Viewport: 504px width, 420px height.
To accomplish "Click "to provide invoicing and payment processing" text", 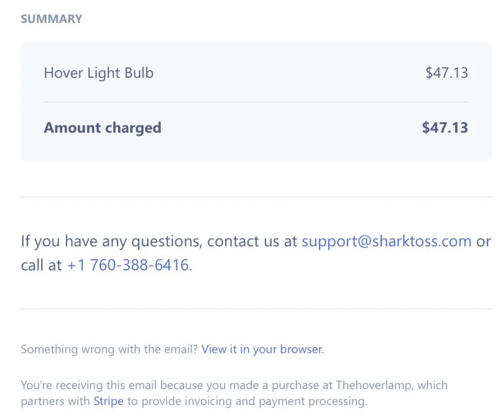I will 247,402.
